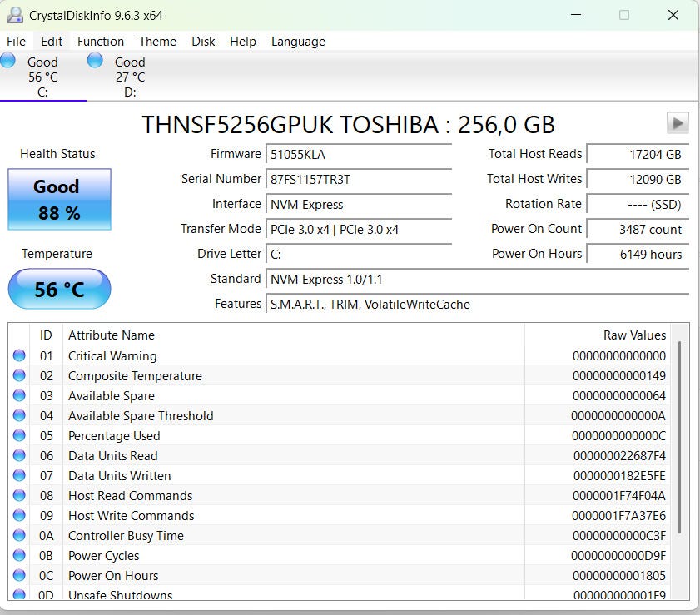Image resolution: width=700 pixels, height=615 pixels.
Task: Click status orb for Controller Busy Time
Action: [19, 535]
